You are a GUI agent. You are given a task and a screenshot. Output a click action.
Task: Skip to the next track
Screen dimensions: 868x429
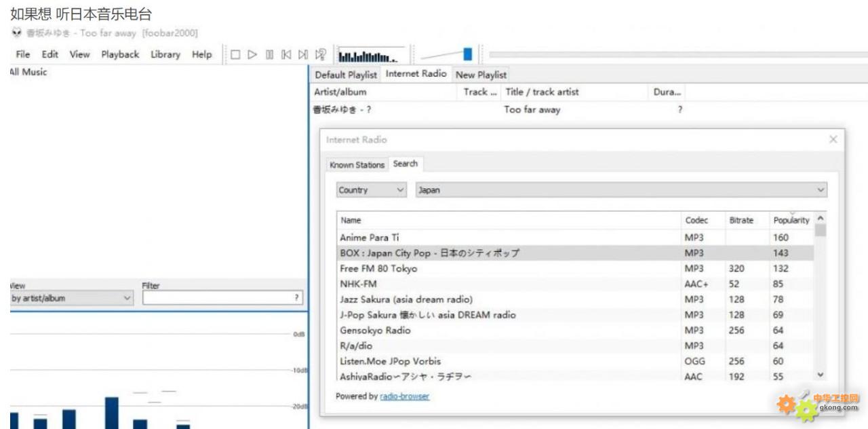pyautogui.click(x=303, y=55)
